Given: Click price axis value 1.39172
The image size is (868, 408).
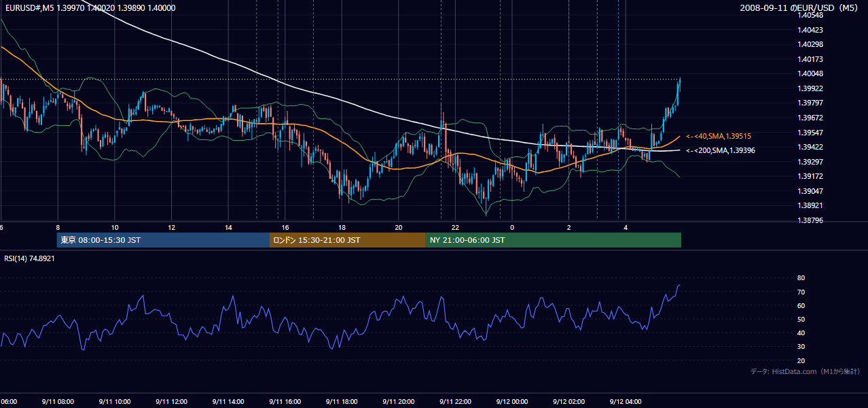Looking at the screenshot, I should tap(810, 176).
